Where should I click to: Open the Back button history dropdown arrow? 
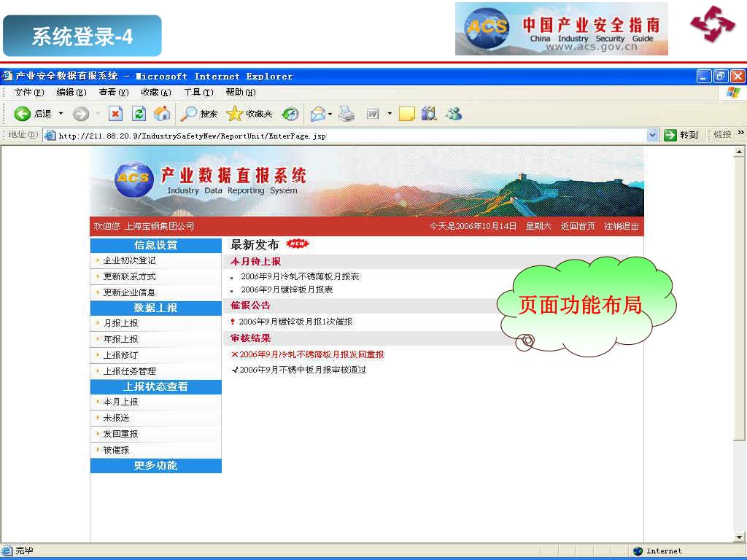click(x=61, y=114)
